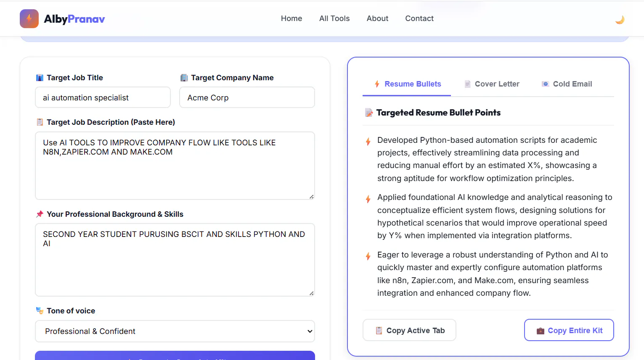The image size is (644, 360).
Task: Focus the Professional Background & Skills textarea
Action: [175, 260]
